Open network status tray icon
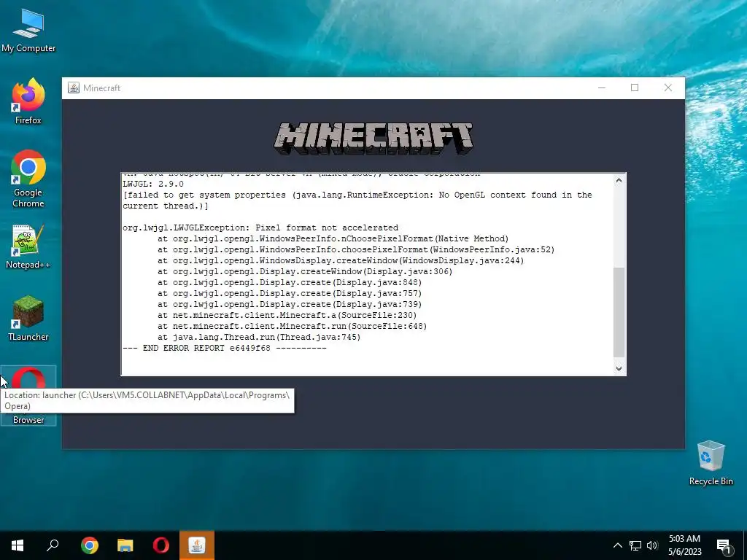The height and width of the screenshot is (560, 747). click(x=635, y=545)
